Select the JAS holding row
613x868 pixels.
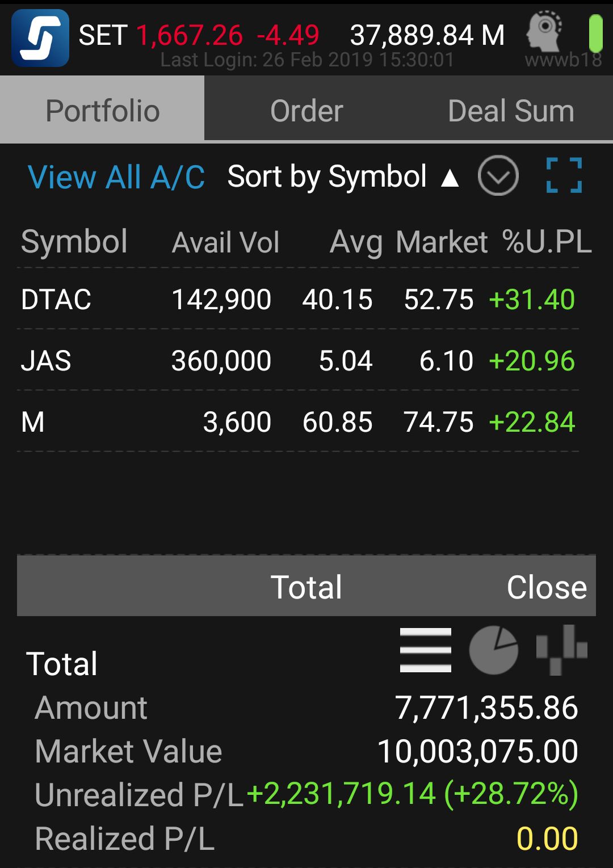298,360
